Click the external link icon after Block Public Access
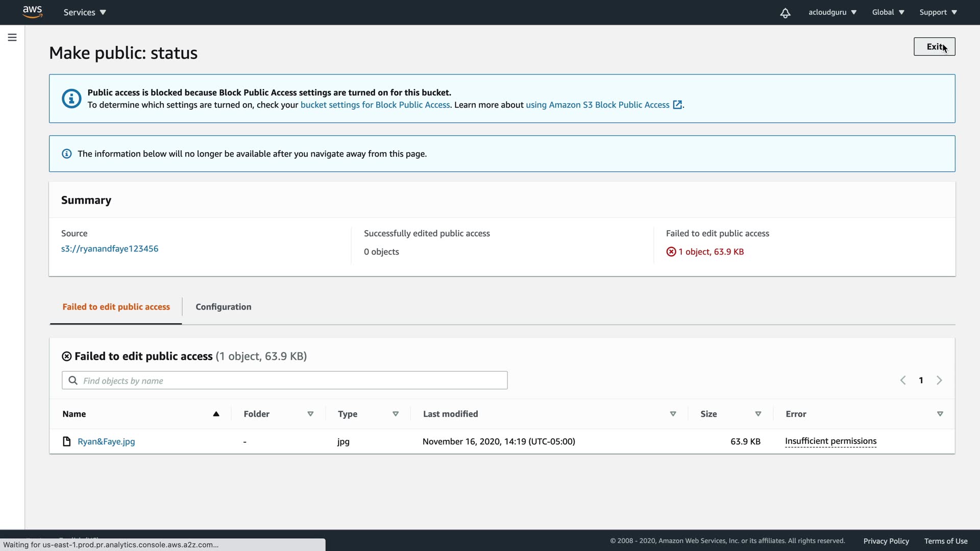The image size is (980, 551). coord(677,105)
